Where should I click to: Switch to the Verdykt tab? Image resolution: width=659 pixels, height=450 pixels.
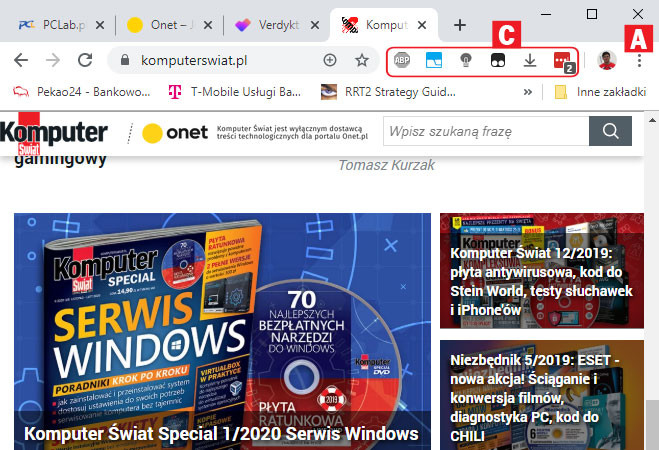[267, 25]
